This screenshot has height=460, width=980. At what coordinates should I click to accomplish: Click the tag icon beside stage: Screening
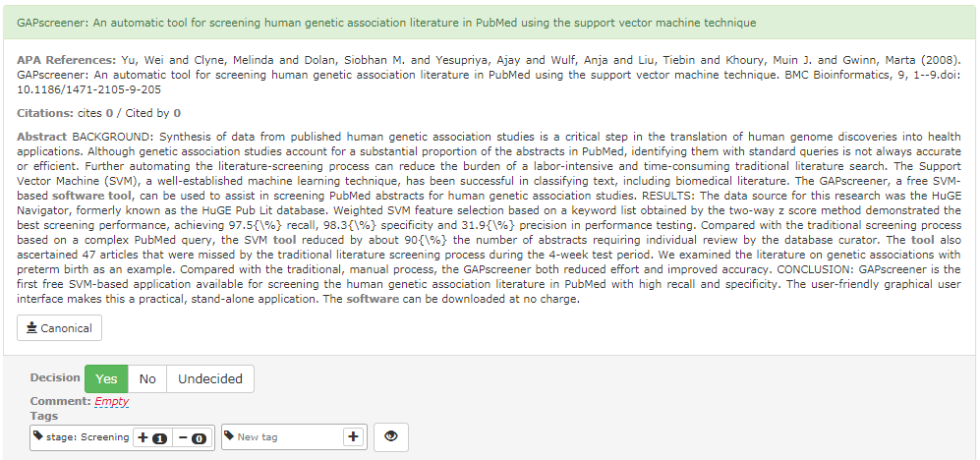click(x=38, y=436)
